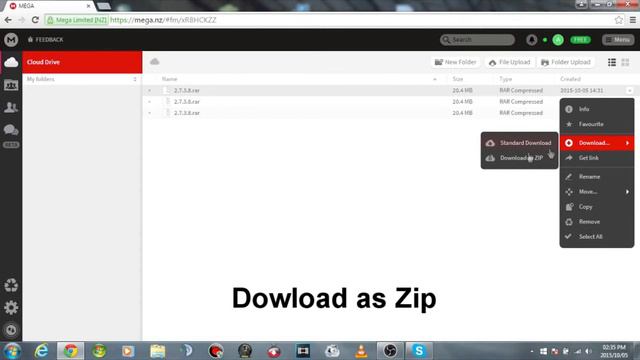The image size is (640, 360).
Task: Click the Folder Upload button
Action: (x=566, y=62)
